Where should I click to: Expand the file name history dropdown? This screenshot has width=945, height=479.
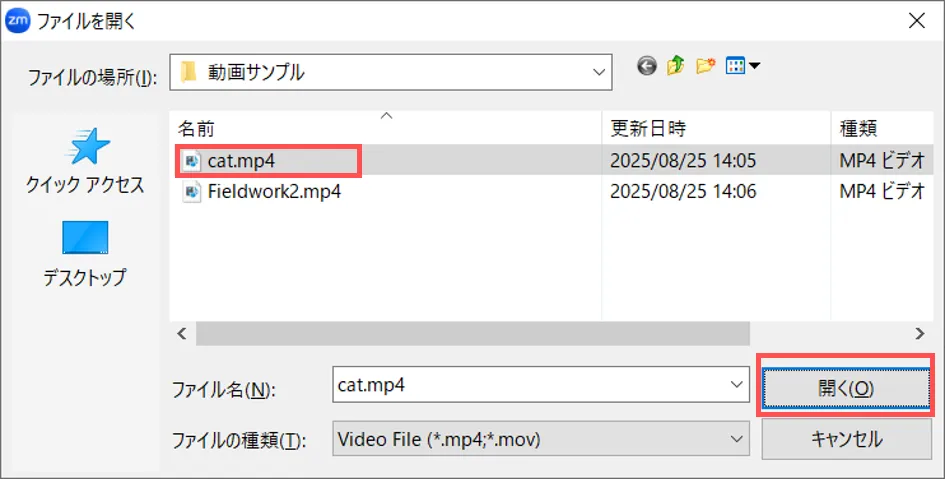tap(736, 385)
